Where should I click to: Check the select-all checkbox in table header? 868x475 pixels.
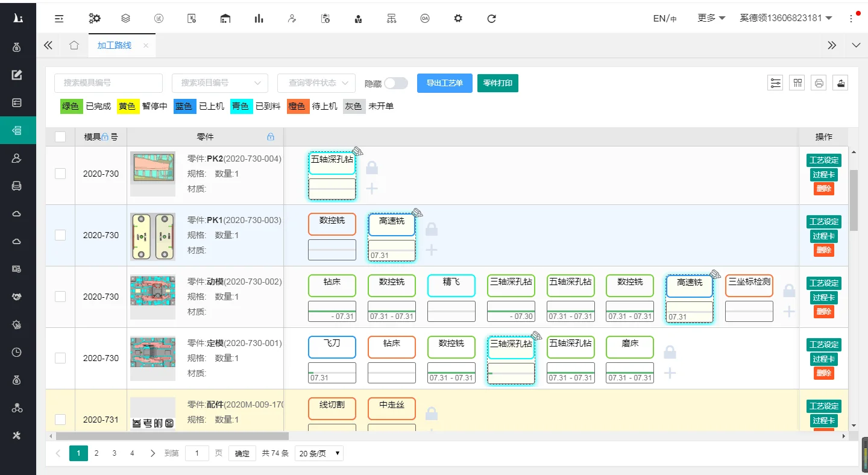click(x=60, y=137)
